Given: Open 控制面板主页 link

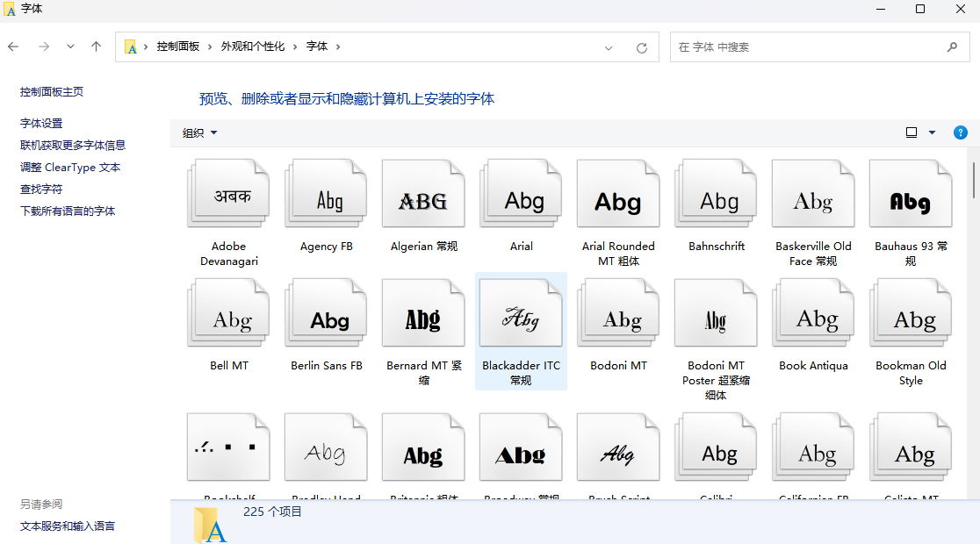Looking at the screenshot, I should (51, 92).
